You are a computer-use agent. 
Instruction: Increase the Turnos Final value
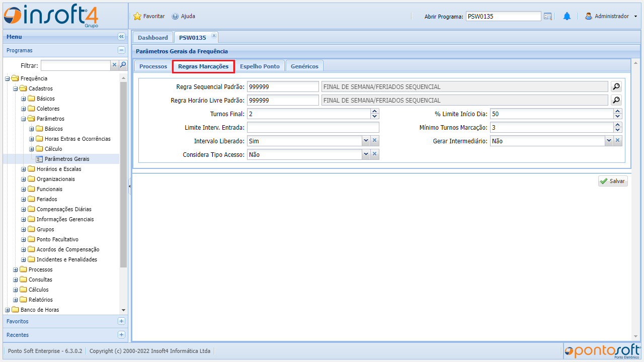tap(375, 111)
